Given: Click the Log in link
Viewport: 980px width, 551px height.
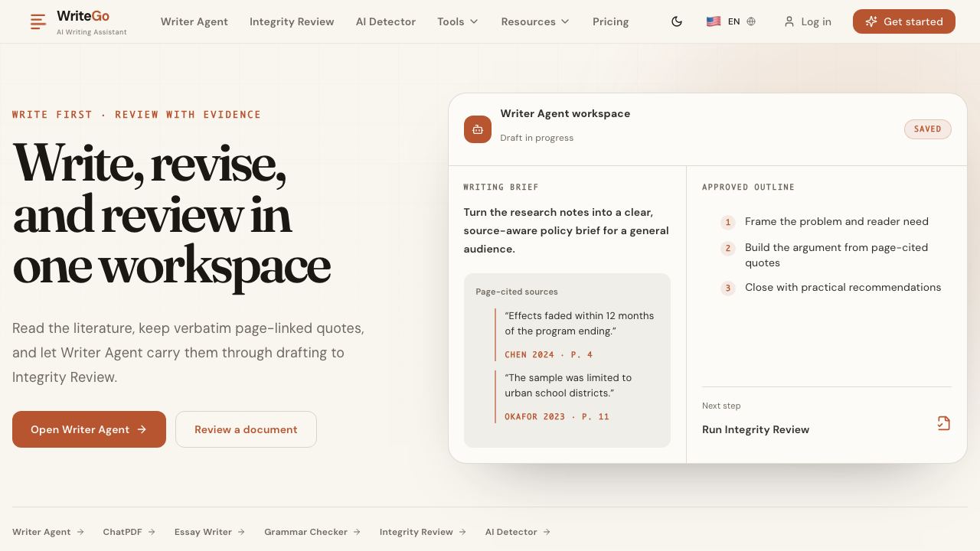Looking at the screenshot, I should click(808, 21).
